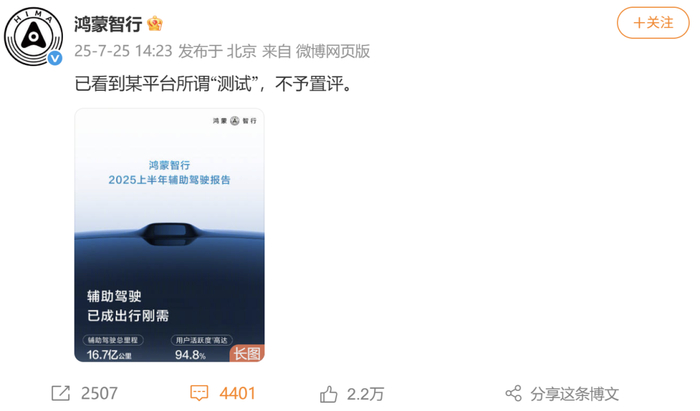The width and height of the screenshot is (700, 411).
Task: Click the 辅助驾驶总里程 label in image
Action: click(x=112, y=340)
